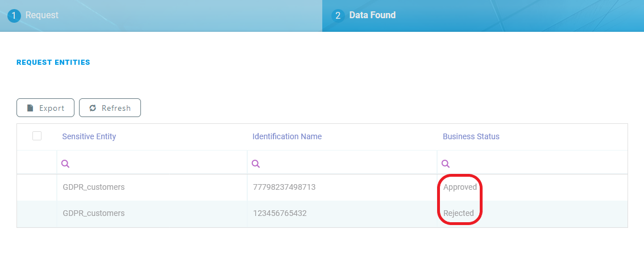644x258 pixels.
Task: Switch to the Request step tab
Action: point(42,15)
